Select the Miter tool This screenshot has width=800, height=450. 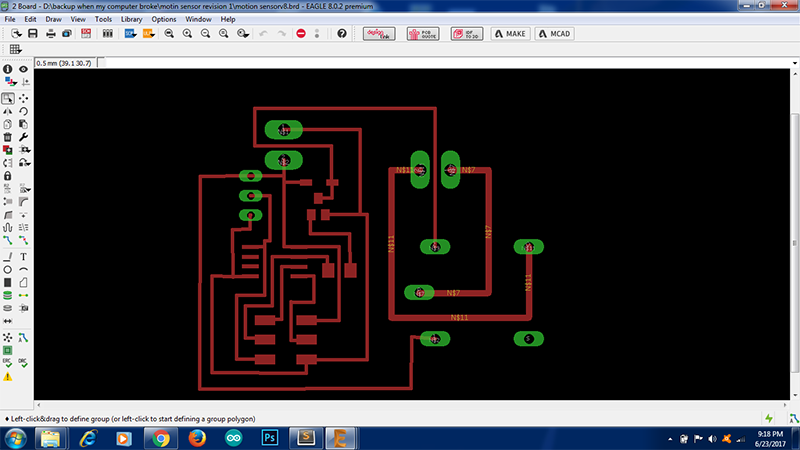point(23,202)
